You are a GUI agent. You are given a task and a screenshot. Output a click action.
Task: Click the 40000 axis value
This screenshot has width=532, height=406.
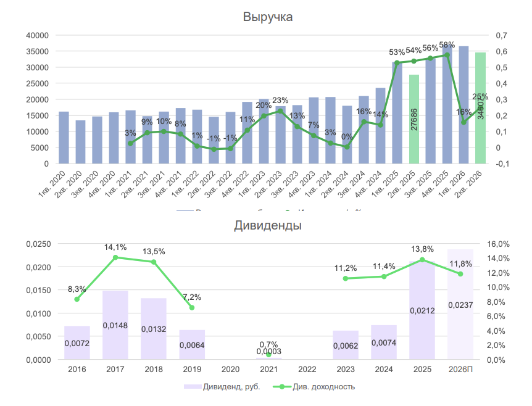[37, 35]
